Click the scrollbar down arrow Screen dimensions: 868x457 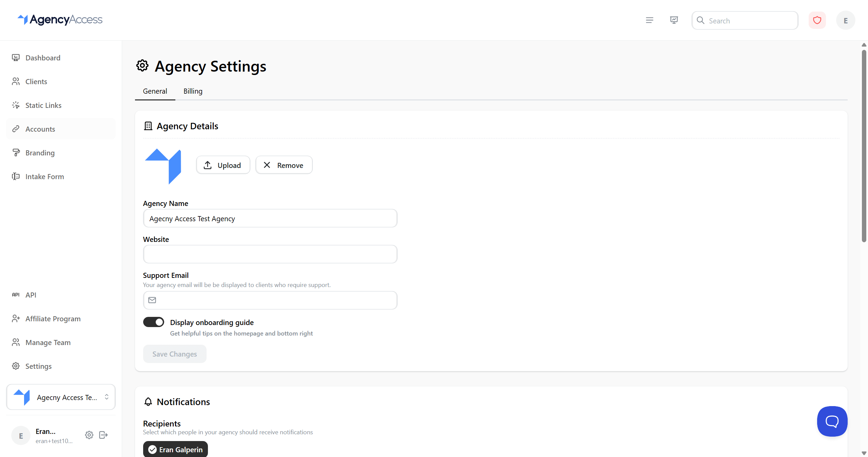coord(864,453)
